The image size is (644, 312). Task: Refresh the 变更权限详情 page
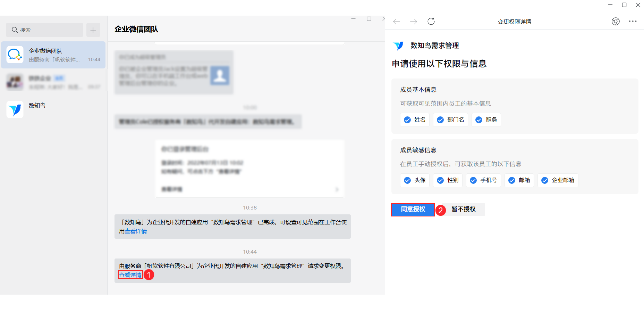click(431, 22)
